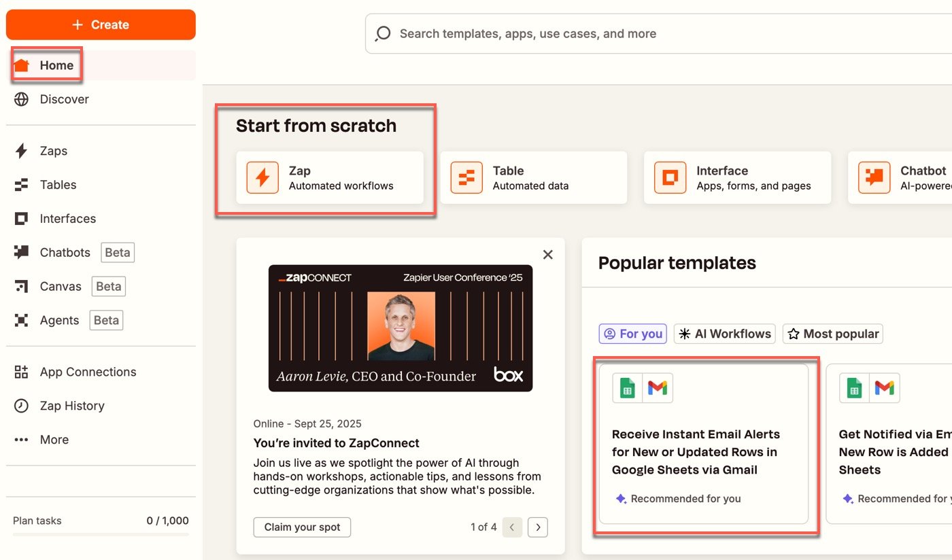Click the Chatbots sidebar icon
952x560 pixels.
click(x=22, y=253)
